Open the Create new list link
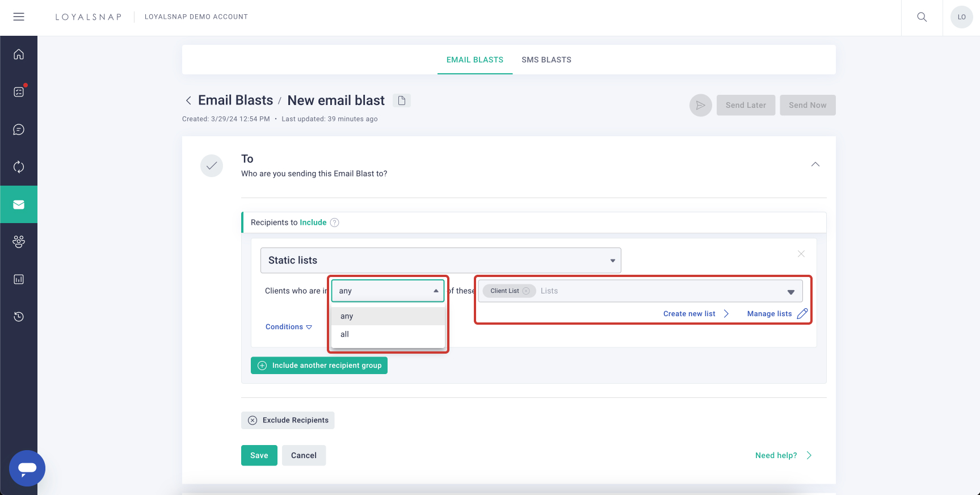980x495 pixels. pyautogui.click(x=696, y=314)
